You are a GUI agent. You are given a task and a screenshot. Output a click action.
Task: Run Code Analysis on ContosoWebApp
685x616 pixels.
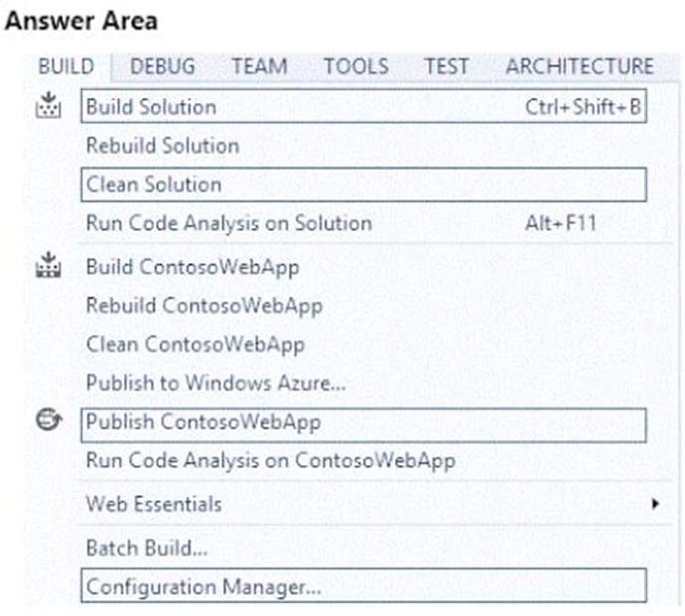click(x=271, y=460)
